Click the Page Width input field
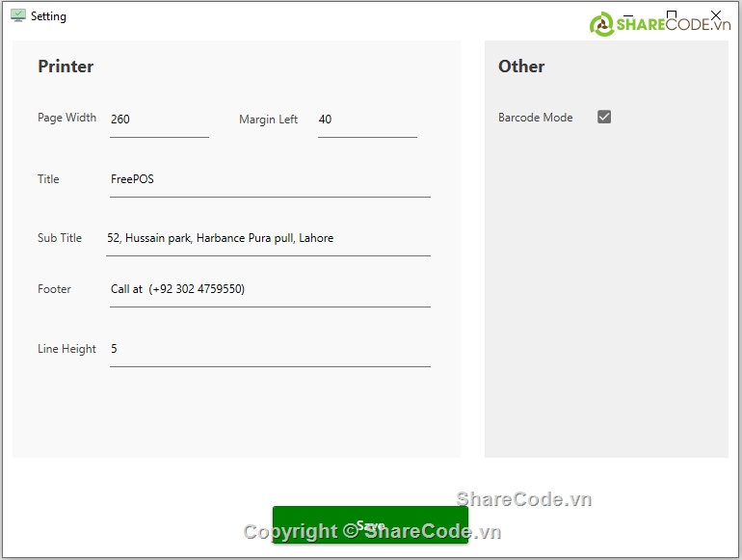 click(159, 120)
